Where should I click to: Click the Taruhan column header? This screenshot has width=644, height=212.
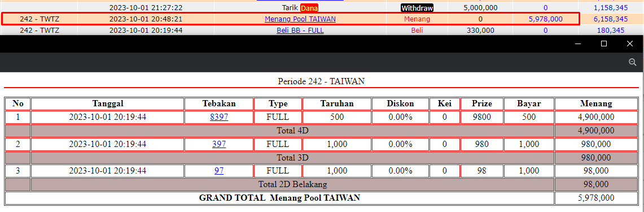click(337, 103)
